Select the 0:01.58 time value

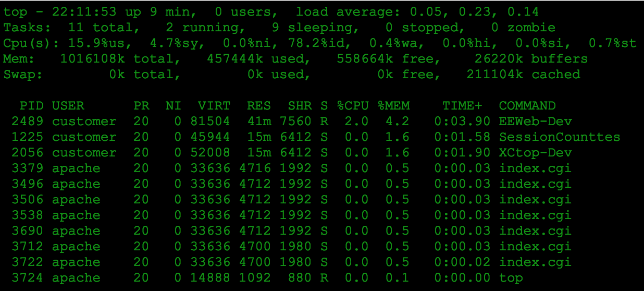462,137
